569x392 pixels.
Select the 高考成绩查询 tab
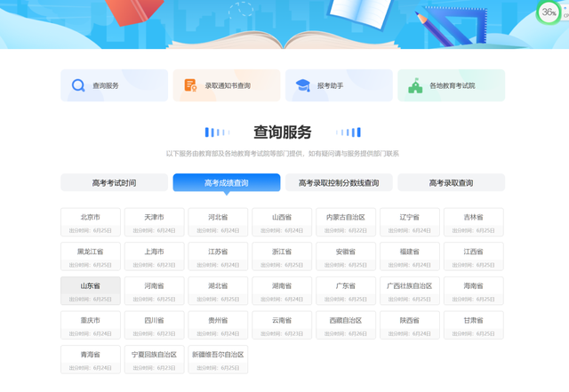[226, 183]
